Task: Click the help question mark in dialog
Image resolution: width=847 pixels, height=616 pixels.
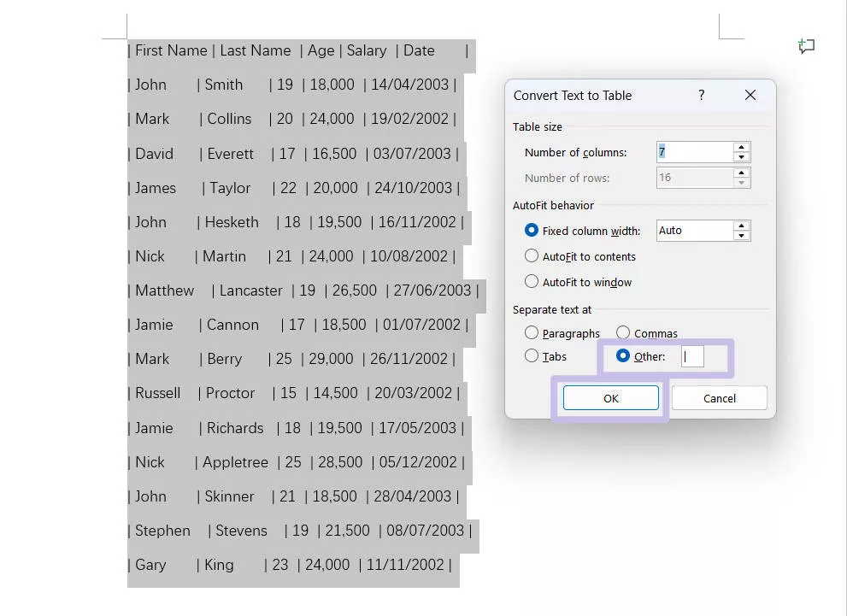Action: pyautogui.click(x=701, y=95)
